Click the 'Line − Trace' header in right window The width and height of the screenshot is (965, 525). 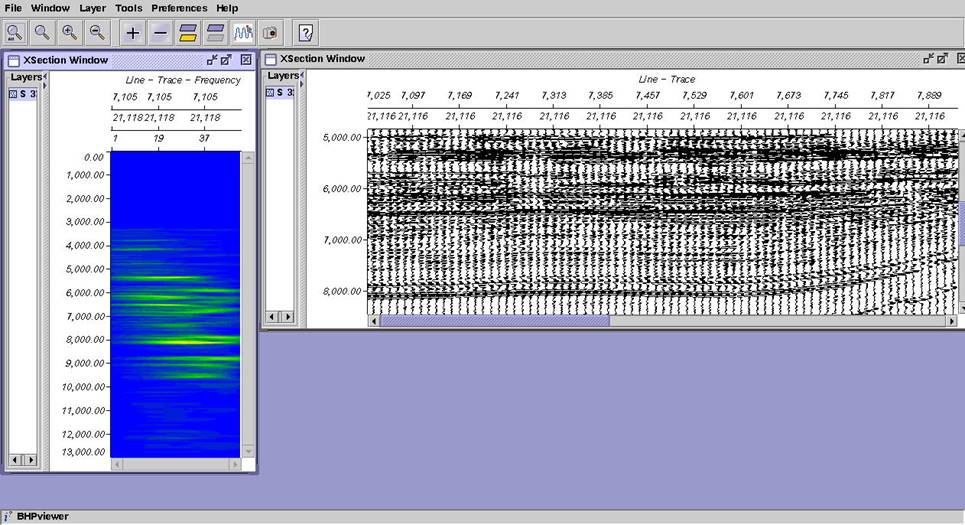click(x=667, y=79)
